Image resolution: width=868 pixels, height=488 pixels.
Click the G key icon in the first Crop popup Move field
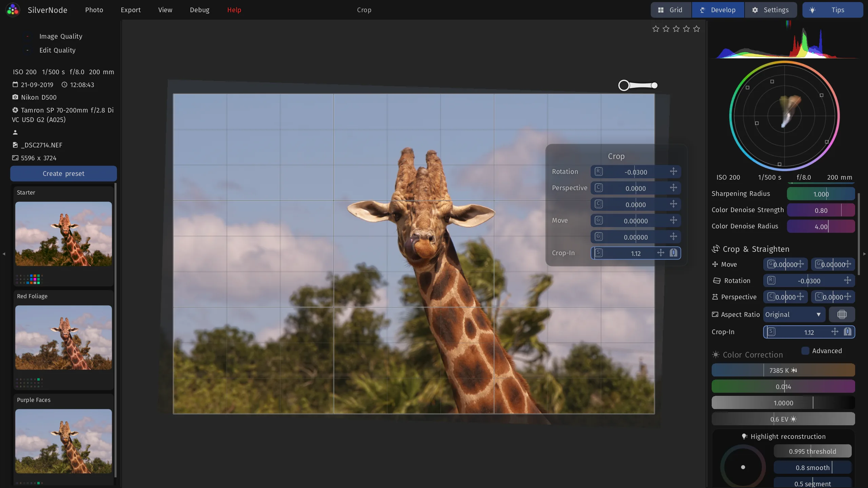click(599, 220)
